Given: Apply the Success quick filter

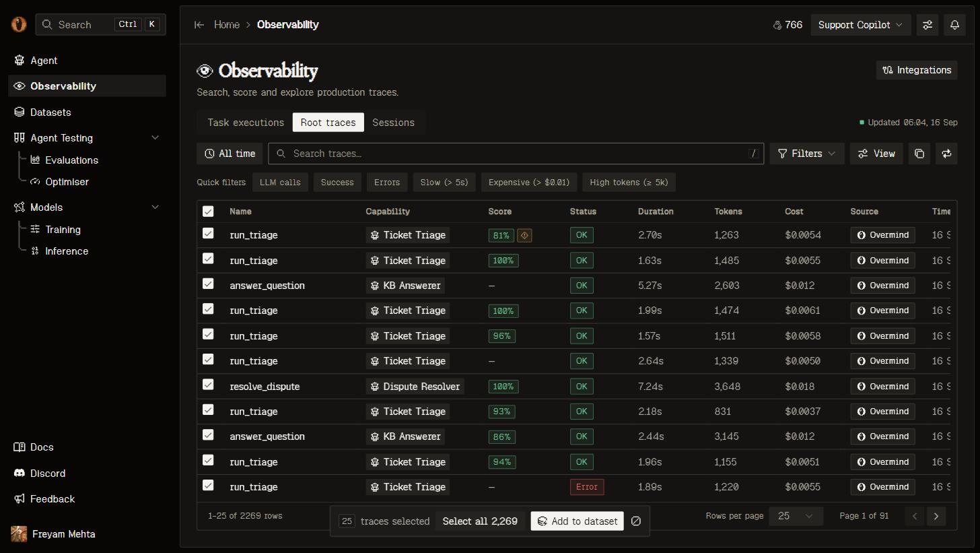Looking at the screenshot, I should tap(337, 183).
